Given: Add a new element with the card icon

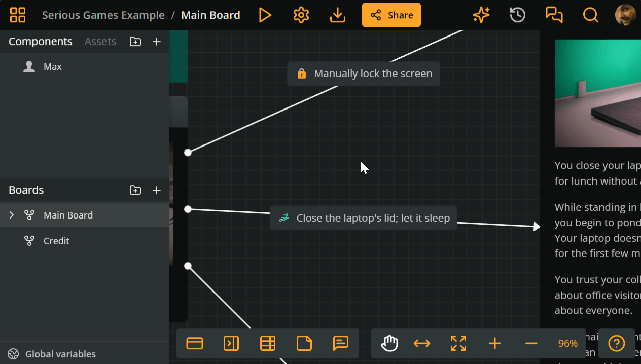Looking at the screenshot, I should [194, 343].
